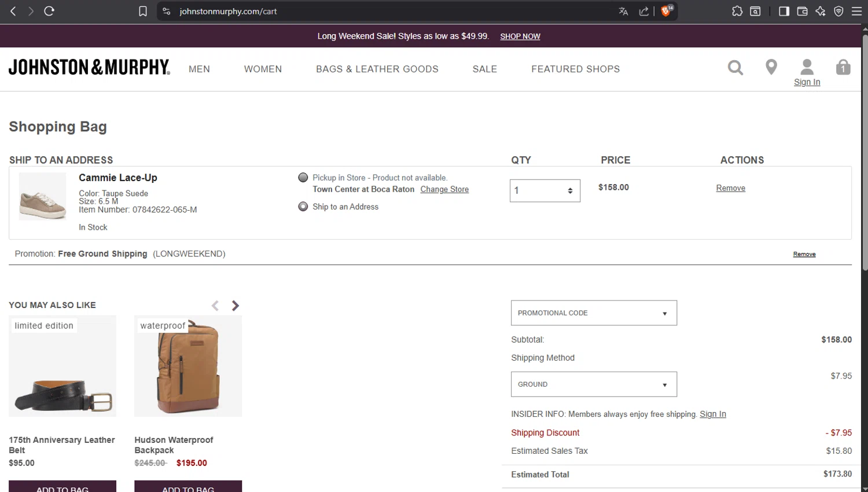
Task: Show next recommended products with right arrow
Action: tap(235, 306)
